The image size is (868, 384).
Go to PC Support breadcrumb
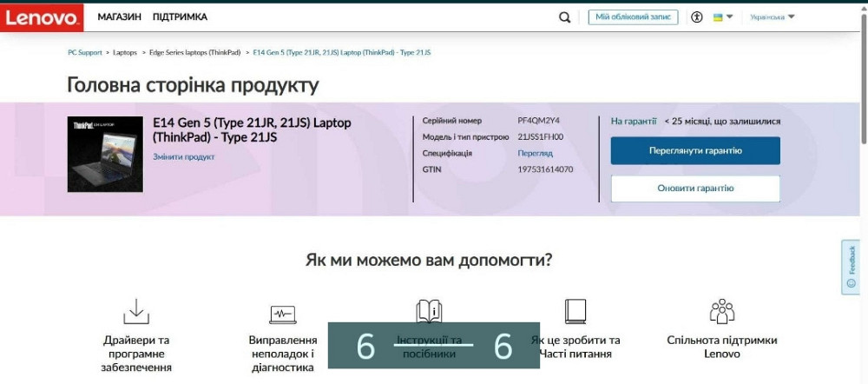coord(85,53)
